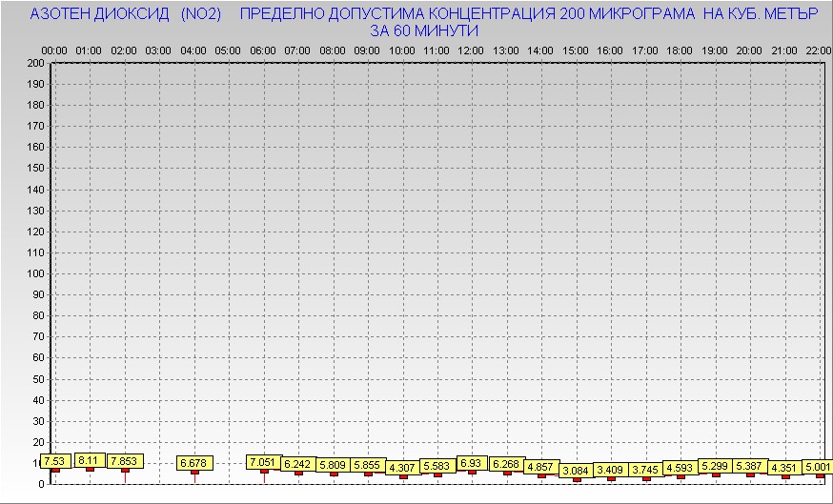This screenshot has width=833, height=504.
Task: Click the lowest value label 3.084
Action: [x=576, y=471]
